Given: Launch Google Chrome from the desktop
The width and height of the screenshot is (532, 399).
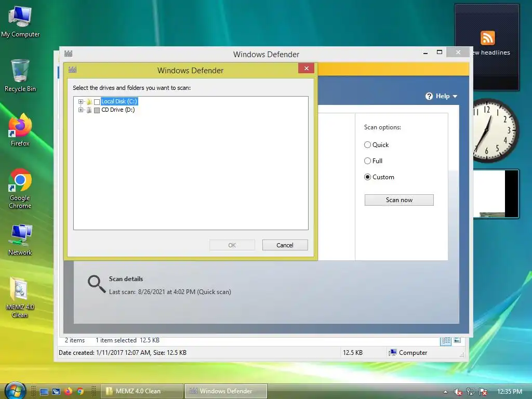Looking at the screenshot, I should pyautogui.click(x=20, y=188).
